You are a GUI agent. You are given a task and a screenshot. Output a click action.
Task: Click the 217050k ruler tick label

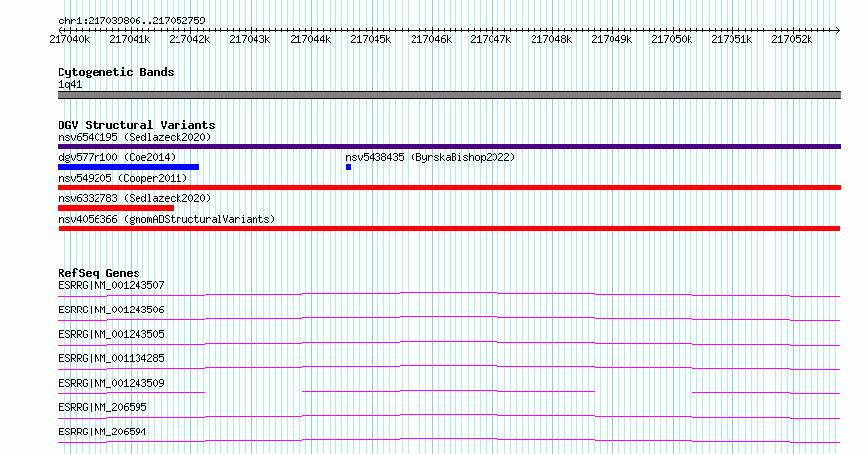pos(672,39)
